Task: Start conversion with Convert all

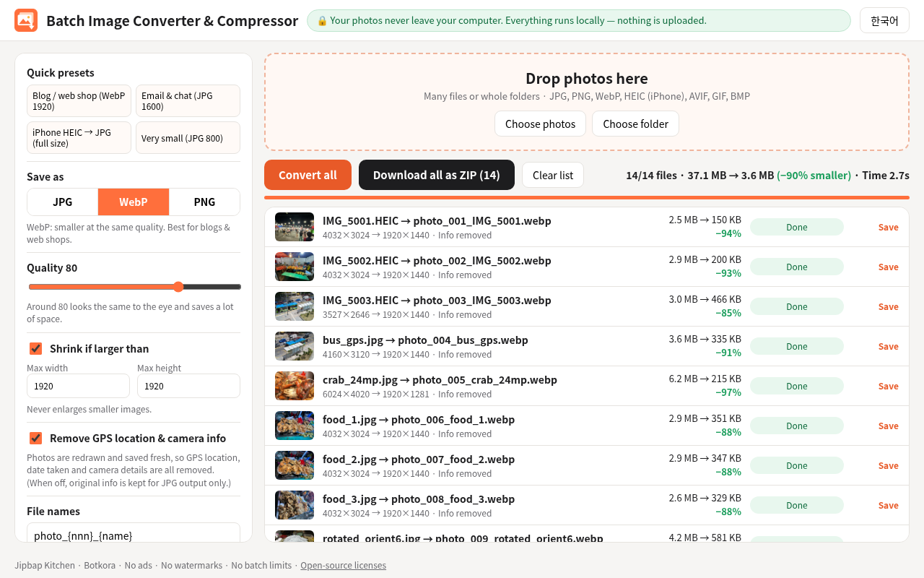Action: coord(308,175)
